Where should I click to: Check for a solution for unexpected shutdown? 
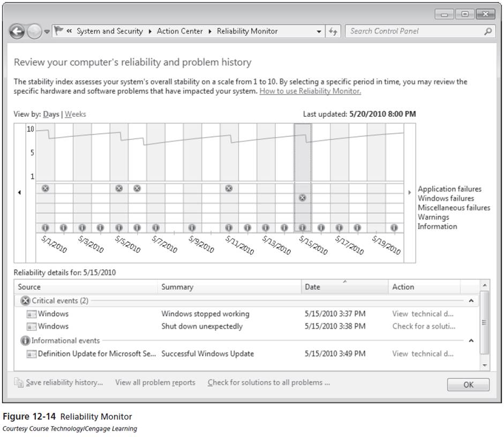point(424,327)
